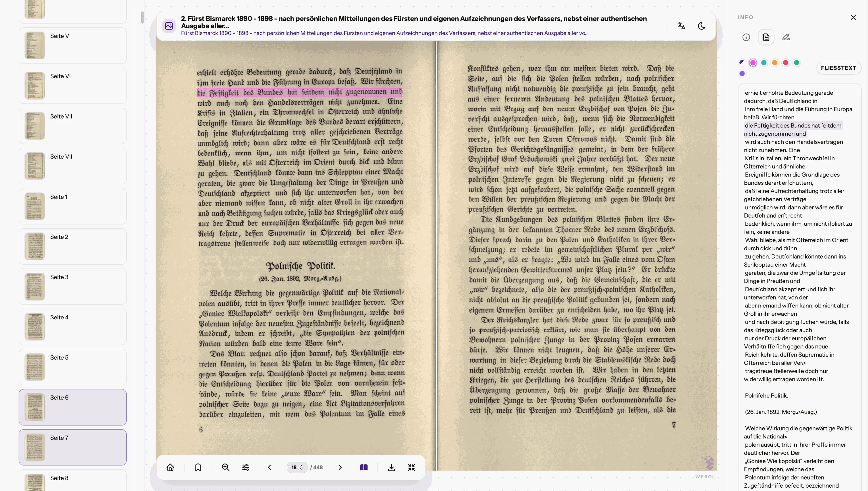
Task: Select the magenta highlight color
Action: point(753,63)
